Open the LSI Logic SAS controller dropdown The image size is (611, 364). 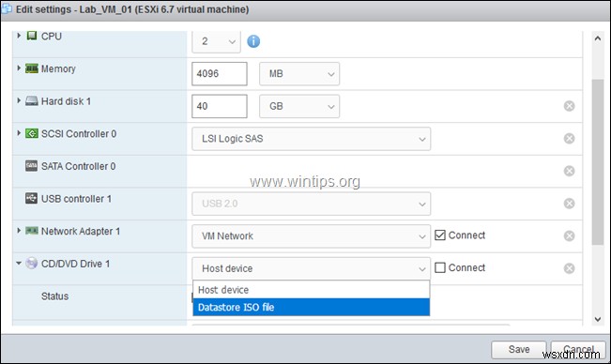311,139
